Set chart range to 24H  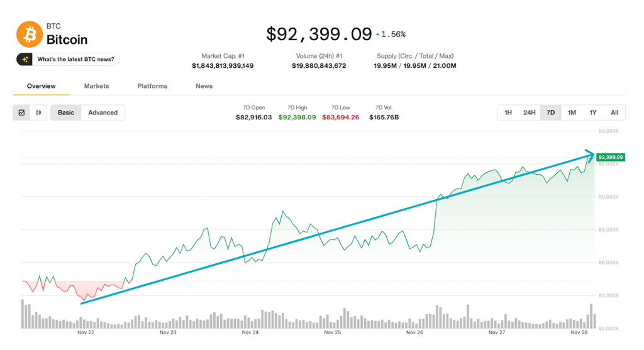pos(530,112)
